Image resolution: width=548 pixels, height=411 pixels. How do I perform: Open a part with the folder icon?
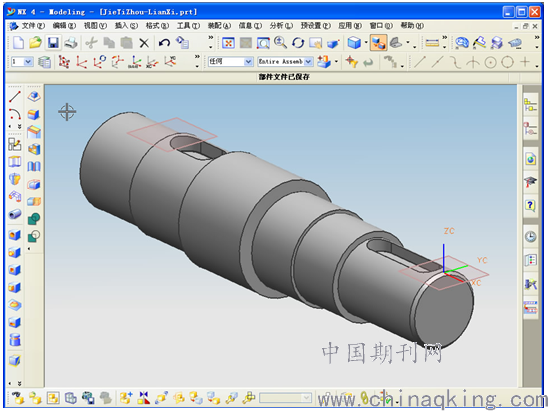pos(35,43)
